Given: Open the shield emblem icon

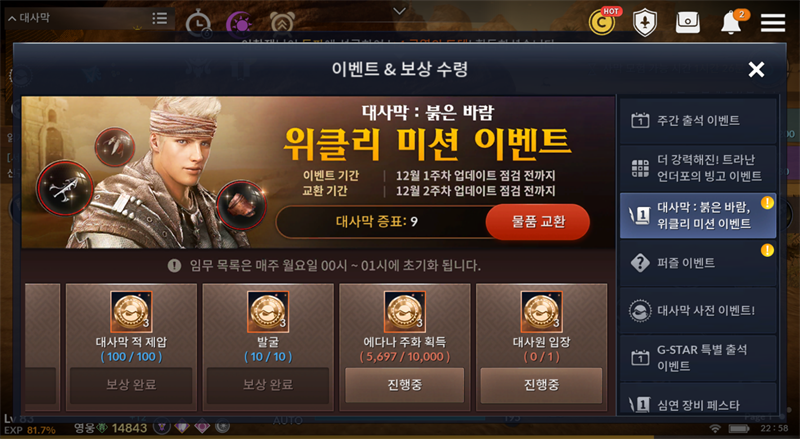Looking at the screenshot, I should pos(645,22).
